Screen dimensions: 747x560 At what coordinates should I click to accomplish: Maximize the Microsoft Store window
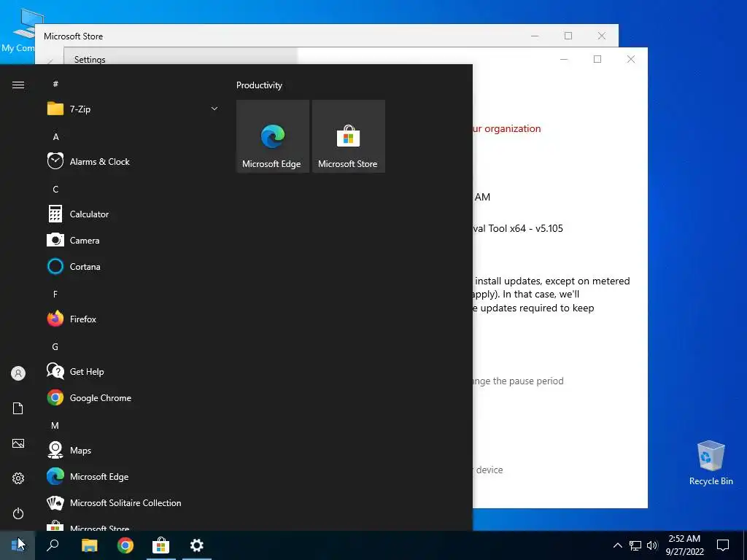coord(568,36)
